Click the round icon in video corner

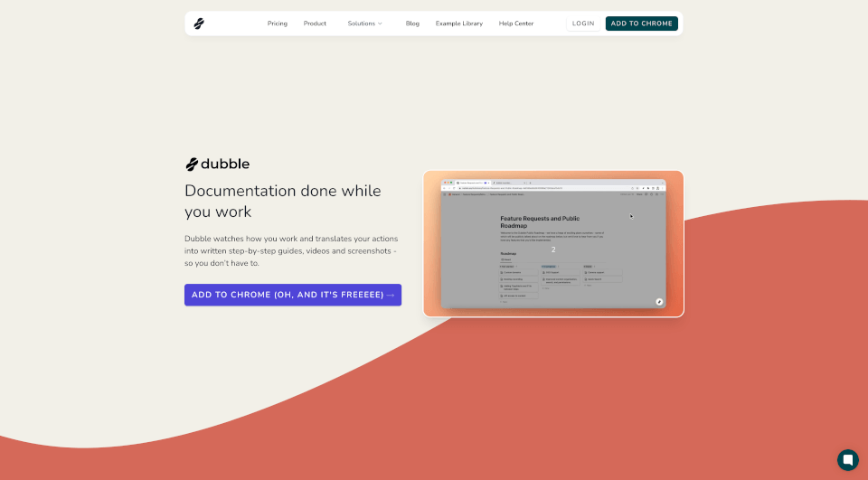(659, 302)
